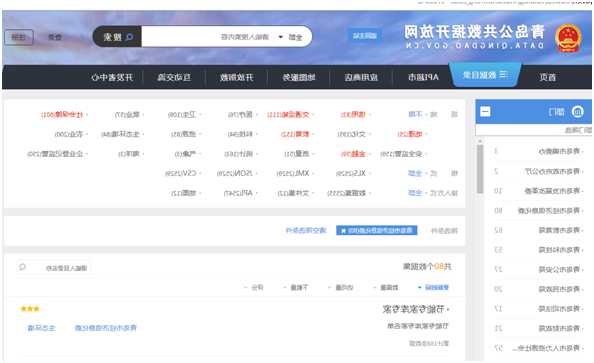Viewport: 594px width, 363px height.
Task: Filter format by CSV(2529)
Action: [x=180, y=173]
